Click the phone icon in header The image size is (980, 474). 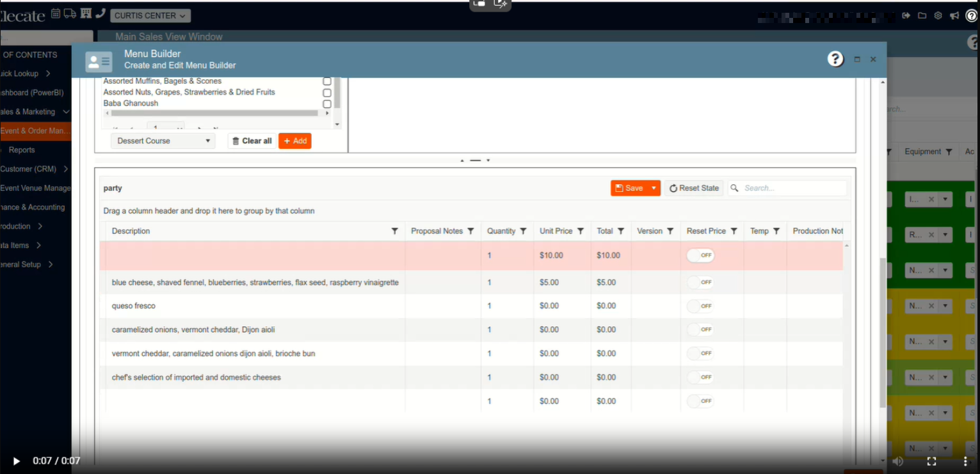[100, 13]
